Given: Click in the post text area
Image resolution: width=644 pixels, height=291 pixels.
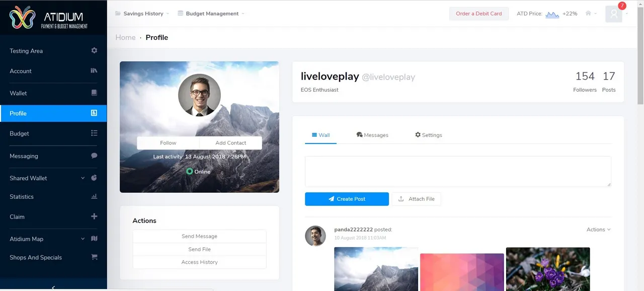Looking at the screenshot, I should click(458, 171).
